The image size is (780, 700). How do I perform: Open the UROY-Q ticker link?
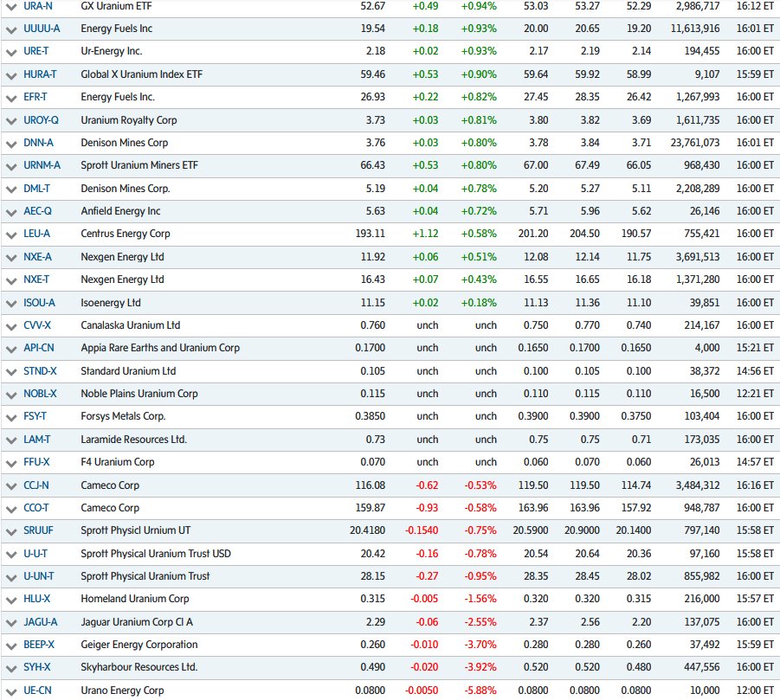[x=41, y=119]
